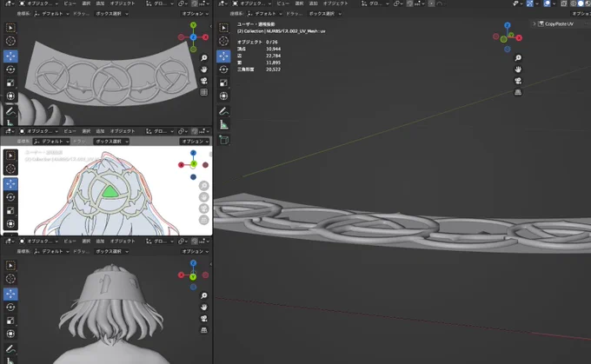
Task: Select the Rotate tool in top-left viewport
Action: click(x=10, y=69)
